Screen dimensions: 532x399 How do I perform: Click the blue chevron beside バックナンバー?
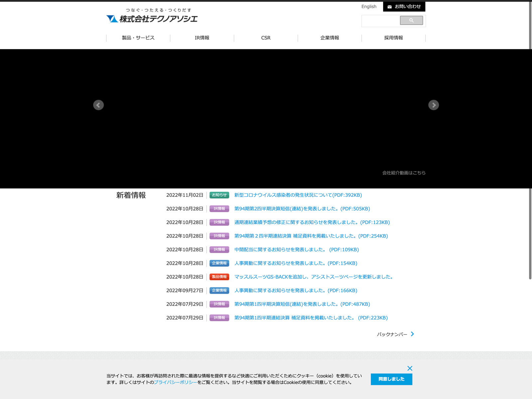(x=412, y=334)
